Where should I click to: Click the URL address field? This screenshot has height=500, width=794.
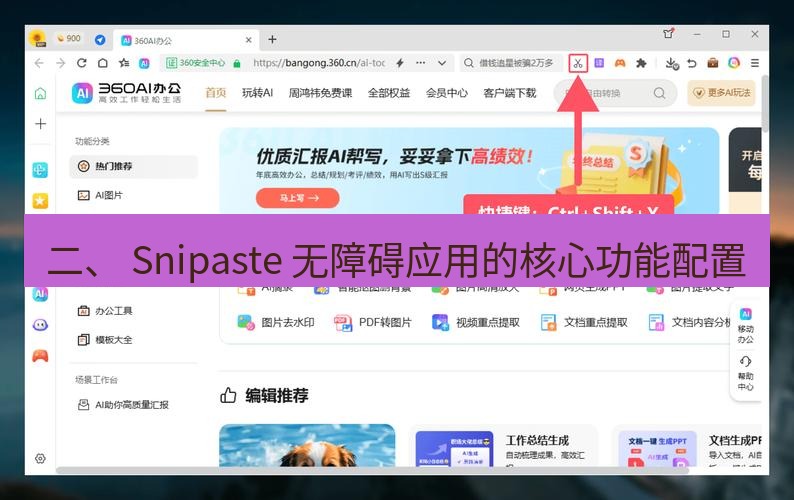coord(319,63)
